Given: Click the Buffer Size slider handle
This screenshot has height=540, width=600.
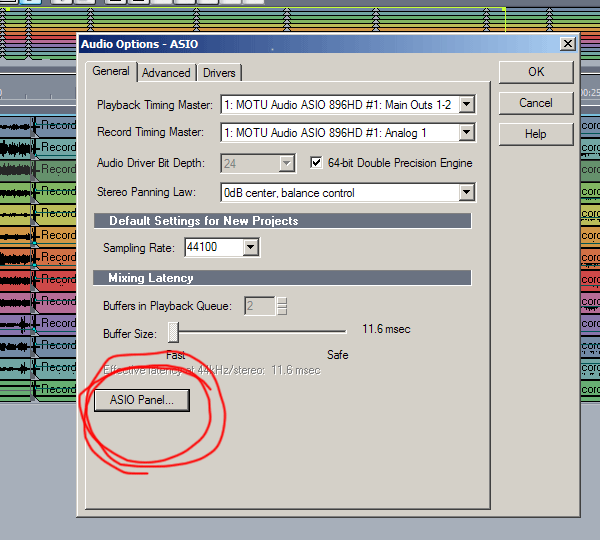Looking at the screenshot, I should pyautogui.click(x=173, y=331).
